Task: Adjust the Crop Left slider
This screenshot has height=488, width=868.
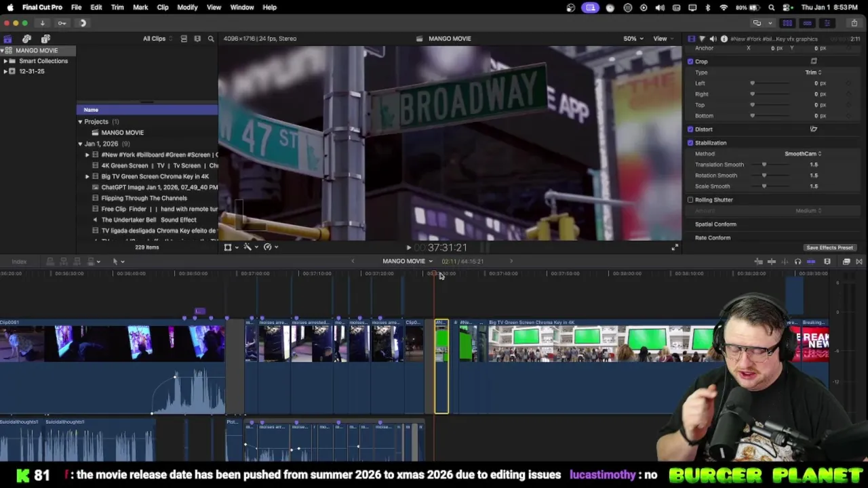Action: click(x=752, y=83)
